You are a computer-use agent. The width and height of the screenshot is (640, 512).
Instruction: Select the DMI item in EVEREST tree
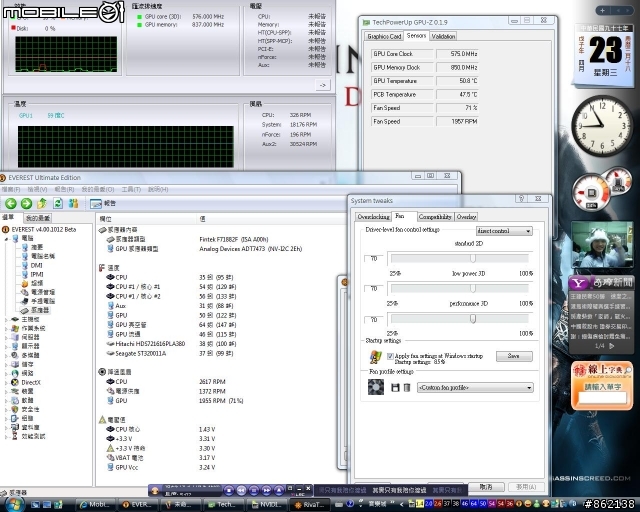tap(36, 265)
